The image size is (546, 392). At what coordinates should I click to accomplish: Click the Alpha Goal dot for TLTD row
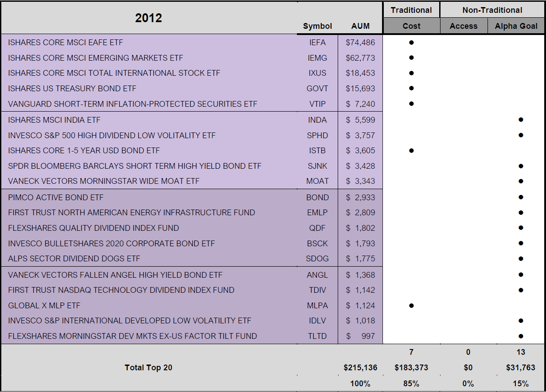point(521,336)
